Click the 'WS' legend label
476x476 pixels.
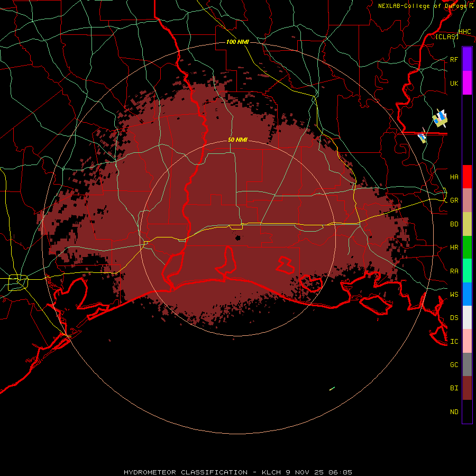pyautogui.click(x=454, y=294)
